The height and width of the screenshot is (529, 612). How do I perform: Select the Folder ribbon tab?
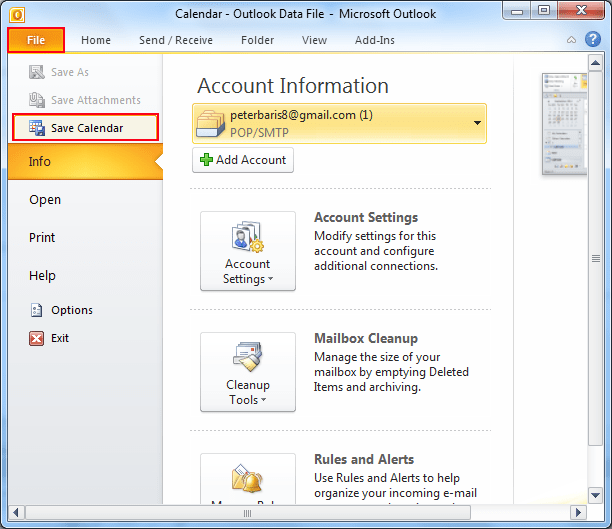coord(257,40)
